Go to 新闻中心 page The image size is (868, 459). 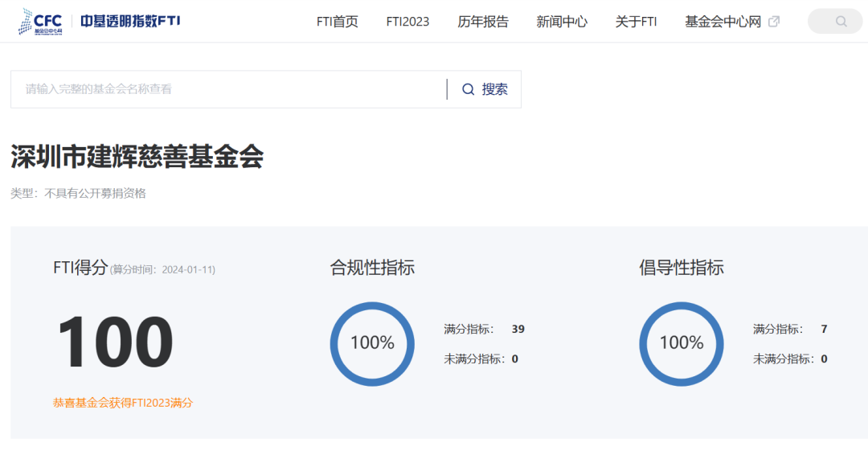[x=561, y=22]
